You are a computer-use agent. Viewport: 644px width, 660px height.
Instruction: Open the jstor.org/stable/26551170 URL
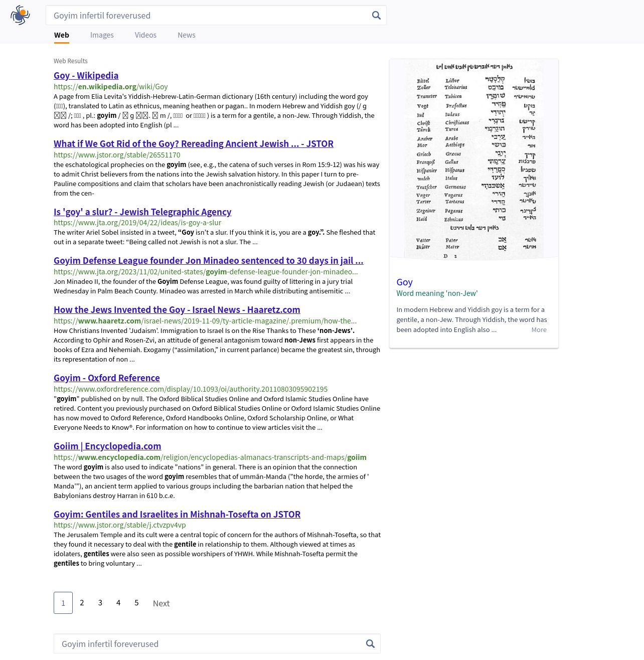[x=117, y=155]
